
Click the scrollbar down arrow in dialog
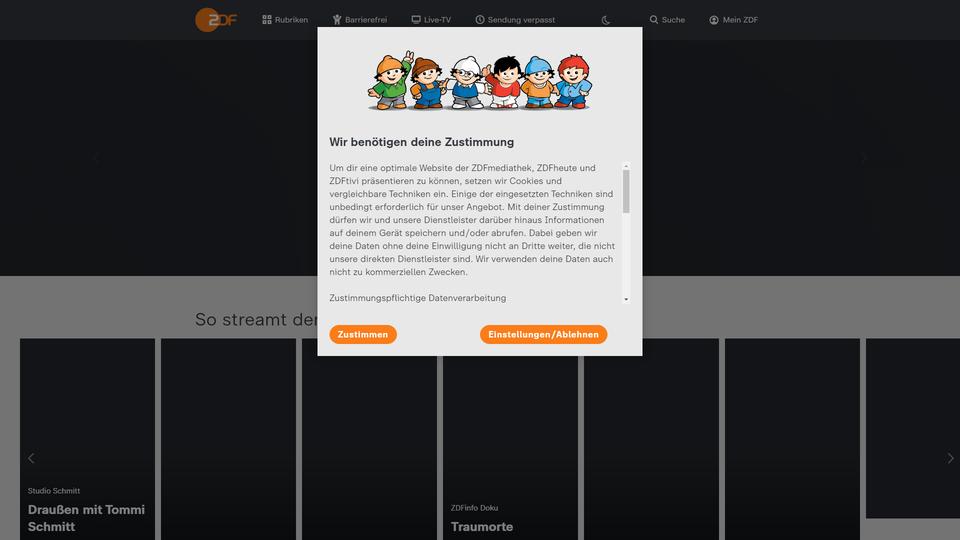(626, 299)
